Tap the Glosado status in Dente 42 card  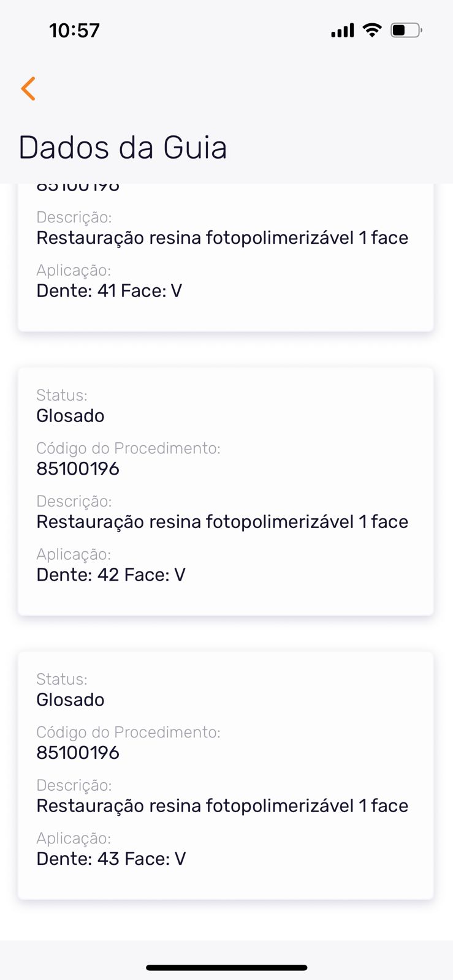coord(70,416)
